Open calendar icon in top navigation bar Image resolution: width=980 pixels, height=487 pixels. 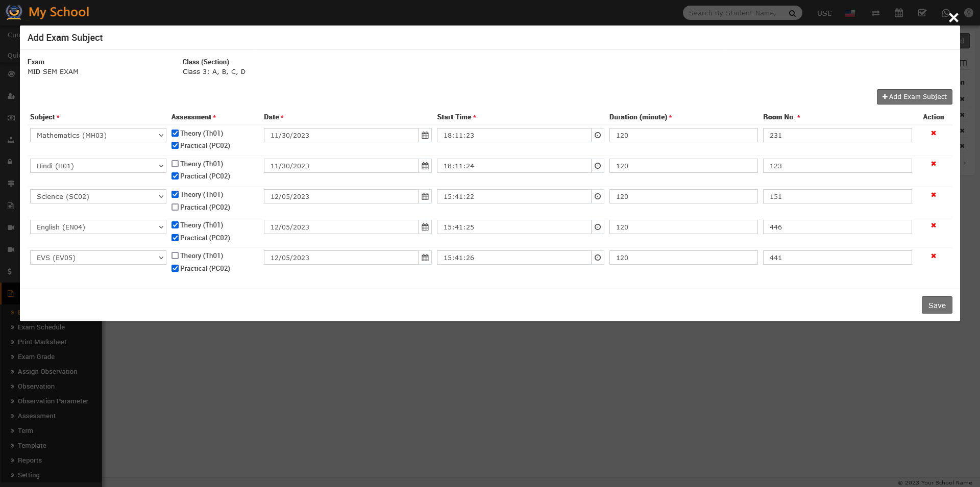(898, 13)
